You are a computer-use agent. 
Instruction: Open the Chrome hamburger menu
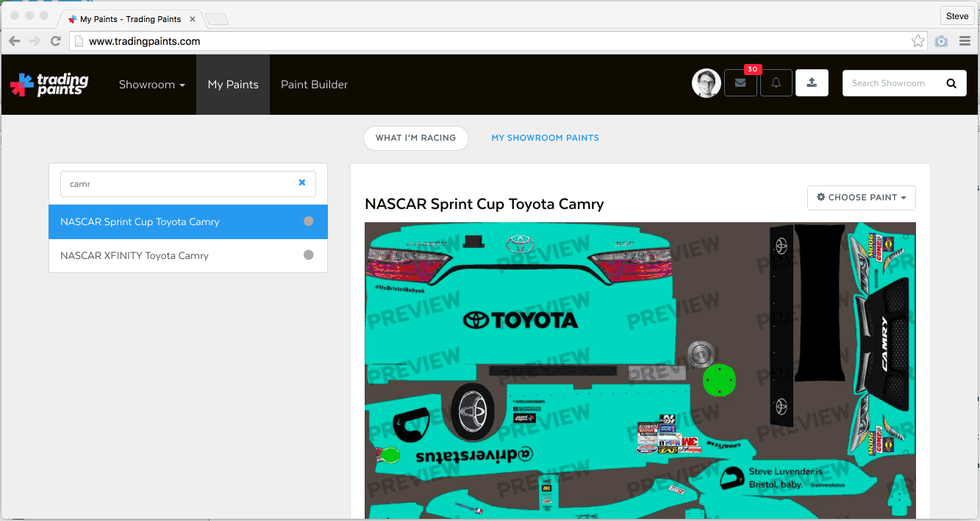965,41
